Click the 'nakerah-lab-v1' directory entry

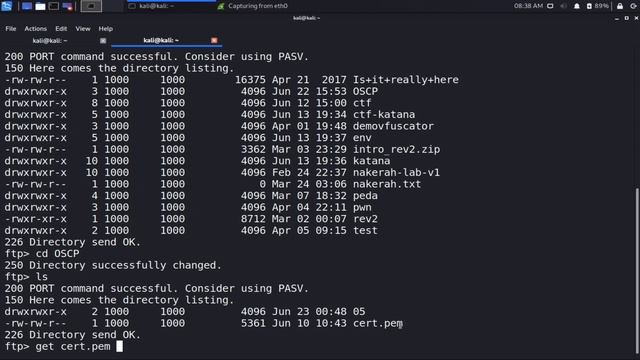click(x=396, y=173)
